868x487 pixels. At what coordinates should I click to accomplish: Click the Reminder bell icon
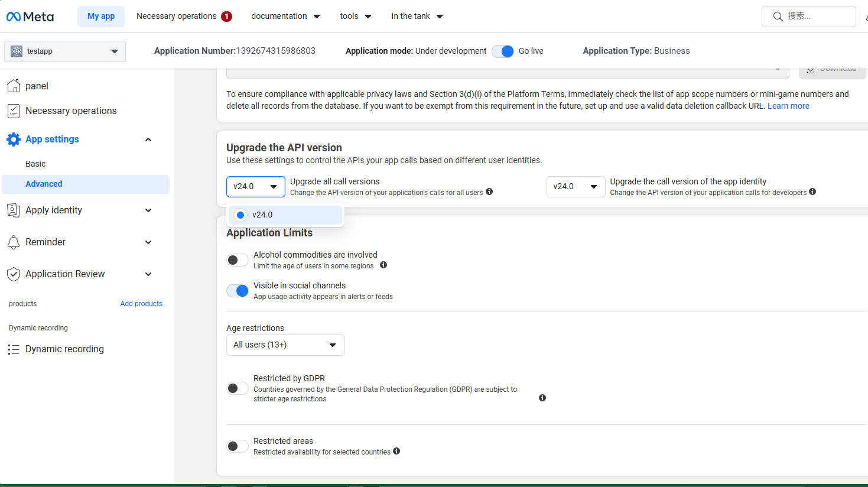[14, 242]
